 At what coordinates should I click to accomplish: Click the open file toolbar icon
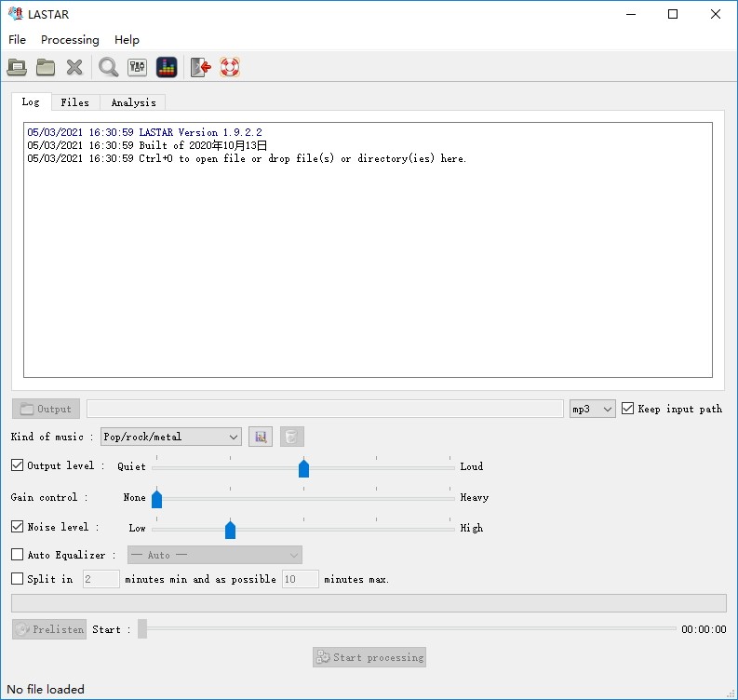point(17,67)
